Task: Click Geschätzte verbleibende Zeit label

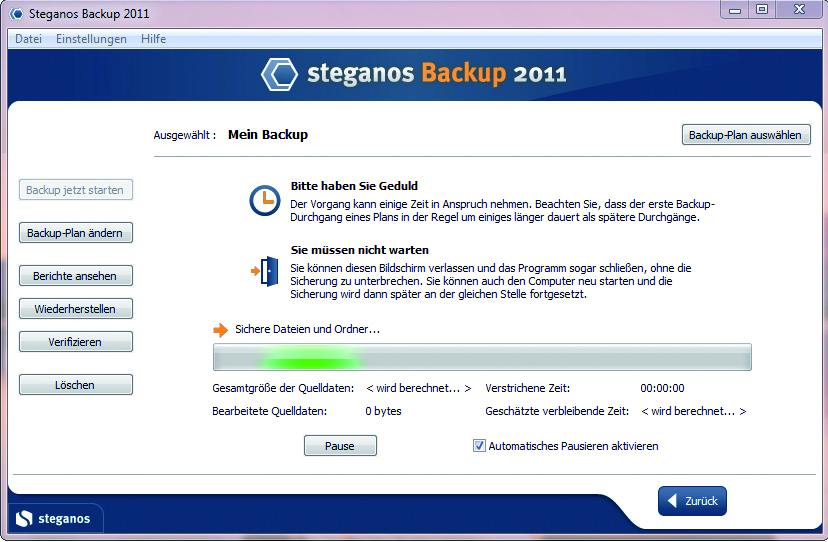Action: click(557, 411)
